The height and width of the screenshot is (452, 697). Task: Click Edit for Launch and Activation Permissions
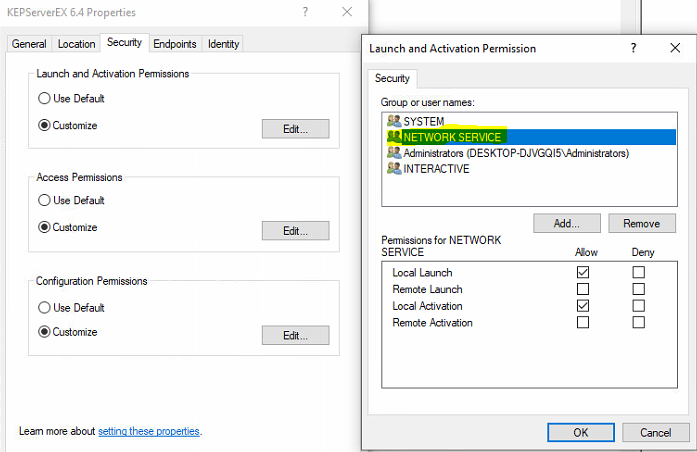click(296, 129)
